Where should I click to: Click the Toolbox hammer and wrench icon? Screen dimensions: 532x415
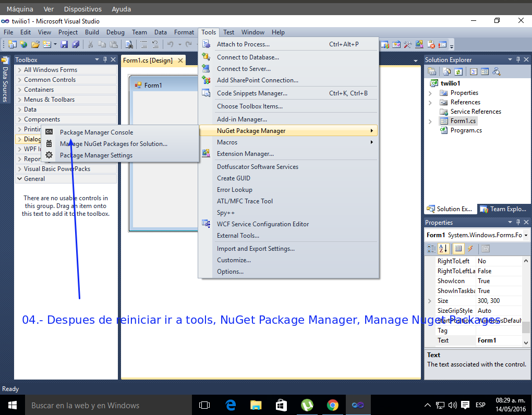407,44
